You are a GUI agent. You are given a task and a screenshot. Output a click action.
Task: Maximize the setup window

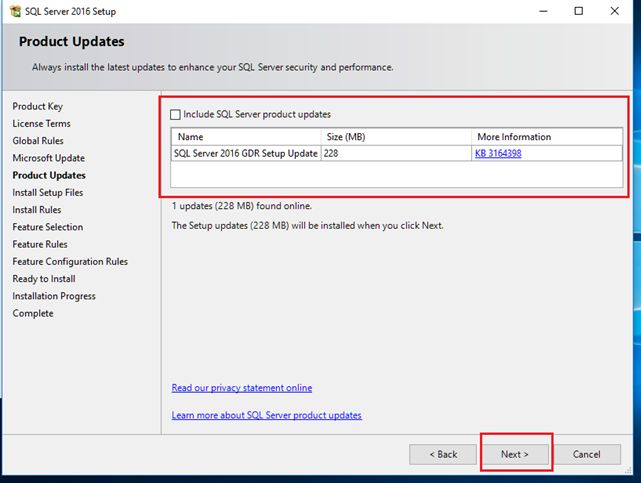coord(579,11)
